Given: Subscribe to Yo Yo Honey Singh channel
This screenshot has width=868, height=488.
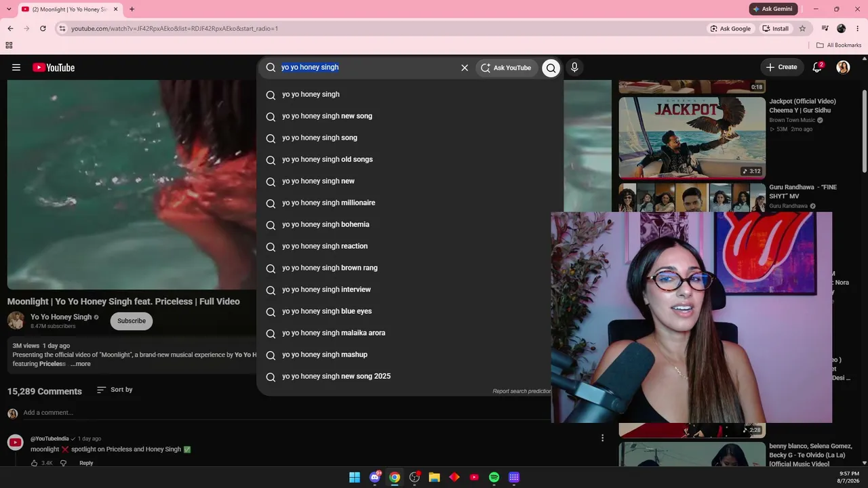Looking at the screenshot, I should click(x=132, y=321).
